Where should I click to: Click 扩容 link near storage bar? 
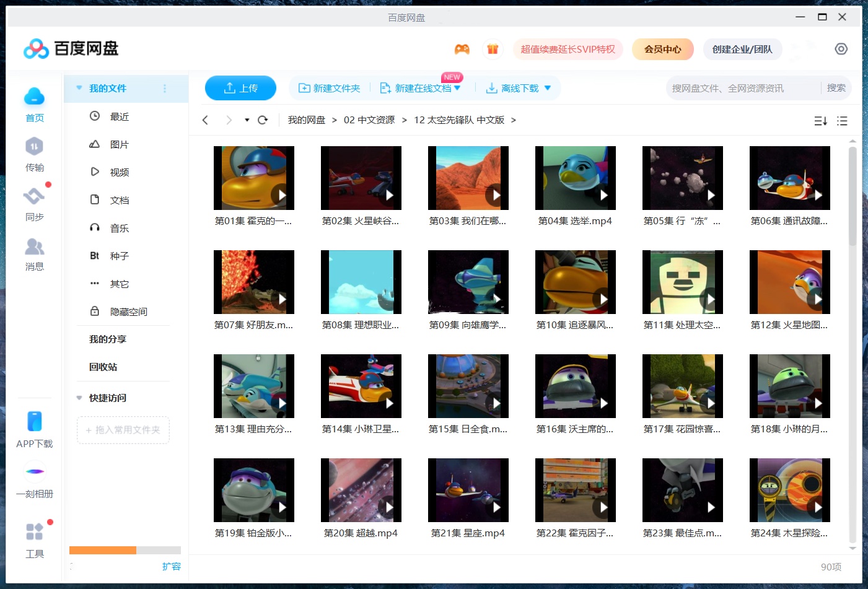click(x=172, y=566)
